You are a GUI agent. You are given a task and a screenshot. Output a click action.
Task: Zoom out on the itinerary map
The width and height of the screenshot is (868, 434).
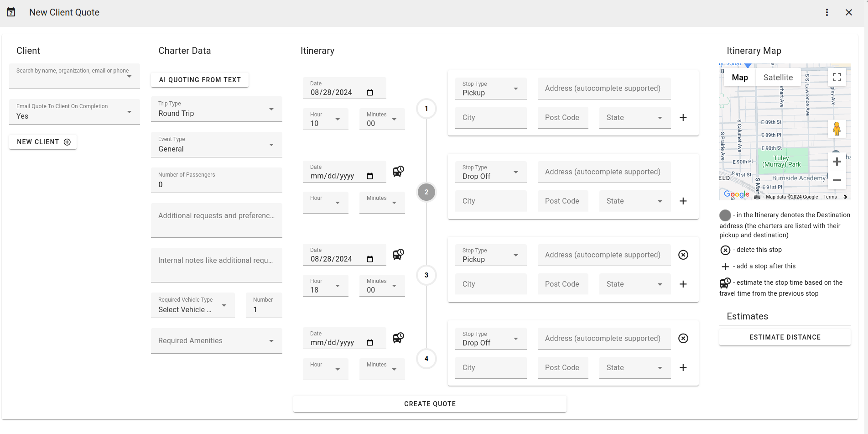(x=837, y=180)
